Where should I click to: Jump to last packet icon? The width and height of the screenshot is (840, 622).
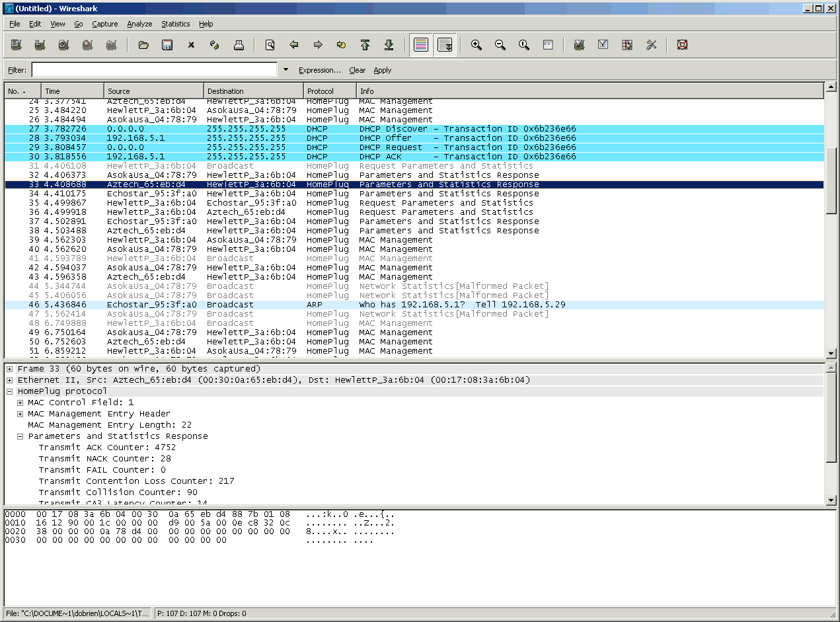(x=389, y=45)
